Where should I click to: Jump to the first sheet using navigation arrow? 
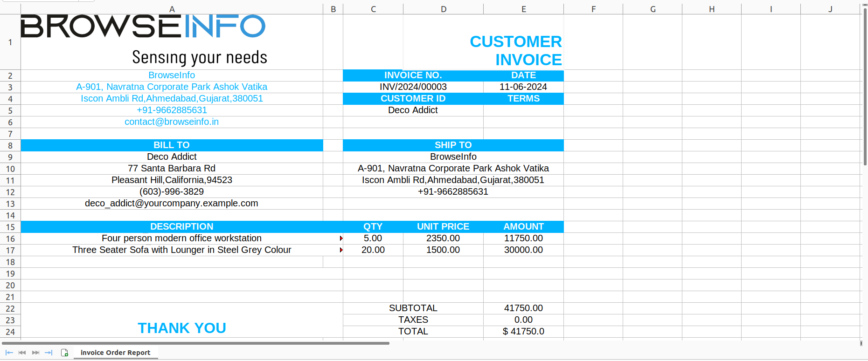[x=9, y=353]
